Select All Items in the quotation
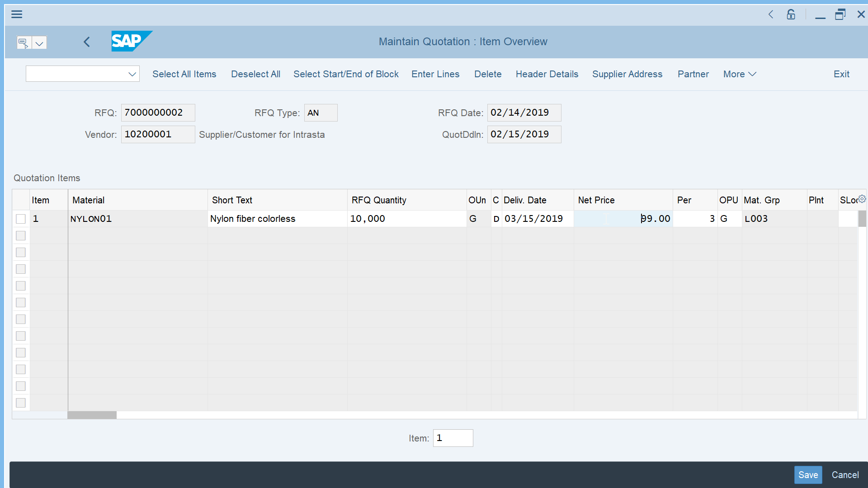Screen dimensions: 868x488 click(184, 74)
